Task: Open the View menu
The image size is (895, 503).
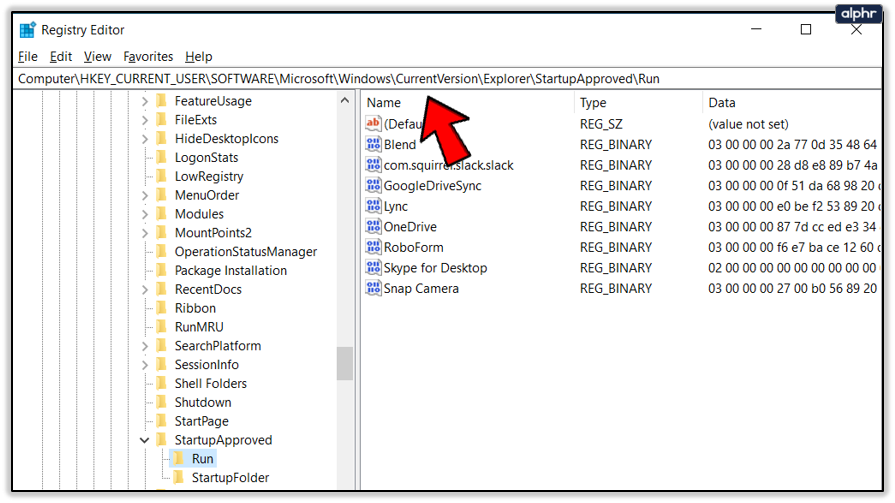Action: click(x=98, y=57)
